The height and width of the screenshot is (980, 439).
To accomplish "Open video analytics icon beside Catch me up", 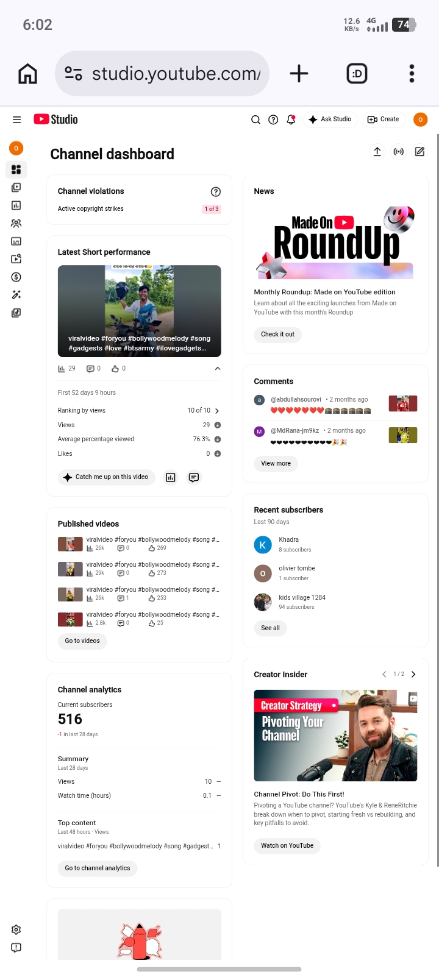I will (171, 477).
